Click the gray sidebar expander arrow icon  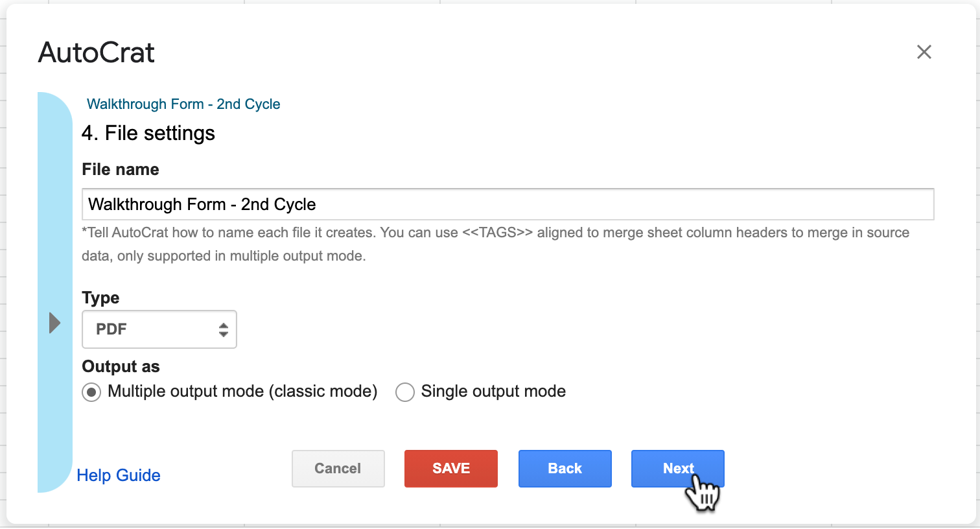[x=54, y=322]
